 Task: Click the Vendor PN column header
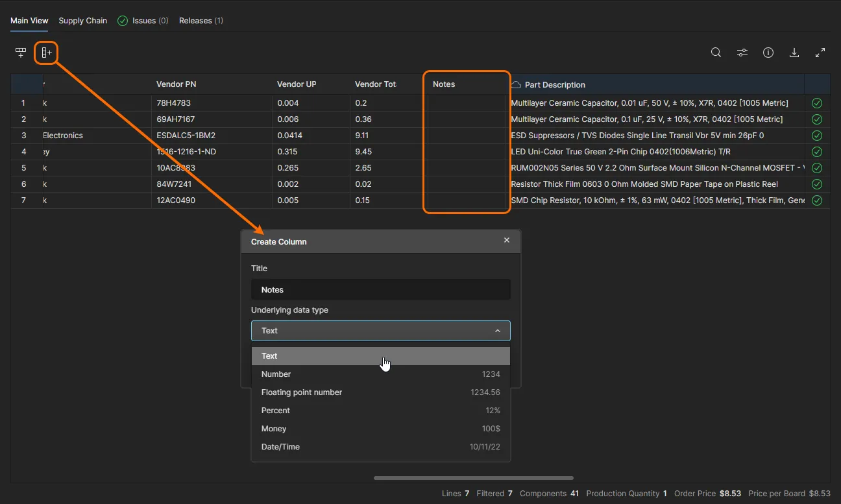pos(176,84)
